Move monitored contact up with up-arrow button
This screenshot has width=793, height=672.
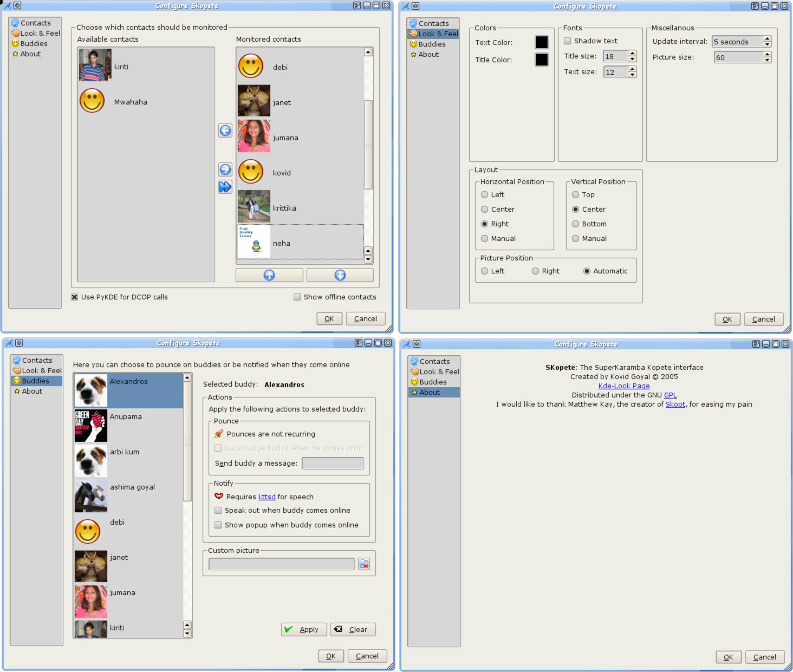point(269,275)
